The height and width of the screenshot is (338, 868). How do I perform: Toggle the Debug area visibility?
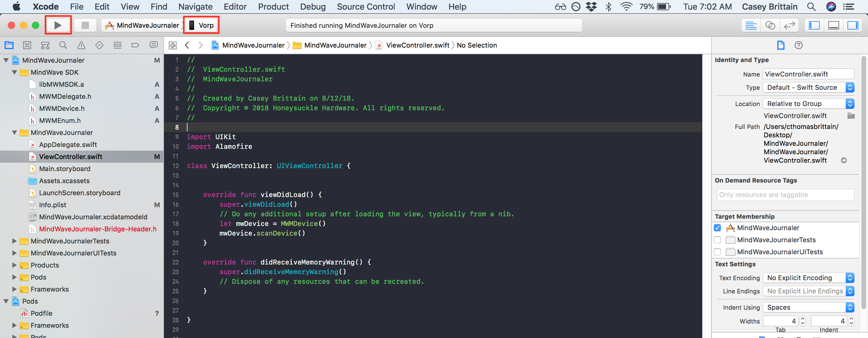[833, 25]
